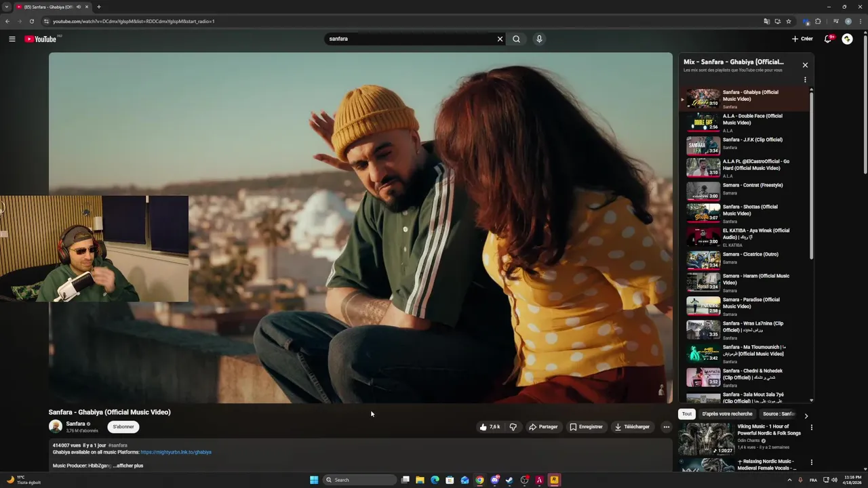Open the Chrome three-dot menu
The height and width of the screenshot is (488, 868).
click(x=859, y=21)
